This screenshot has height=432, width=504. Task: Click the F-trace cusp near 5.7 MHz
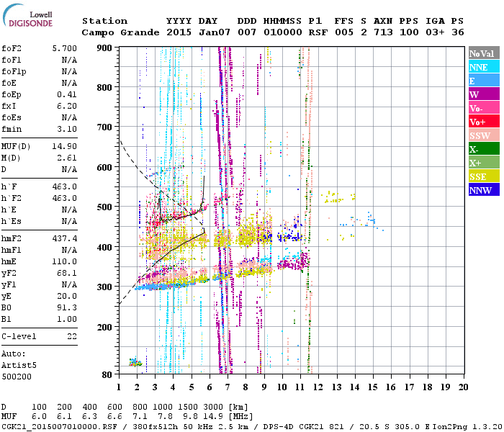point(204,193)
